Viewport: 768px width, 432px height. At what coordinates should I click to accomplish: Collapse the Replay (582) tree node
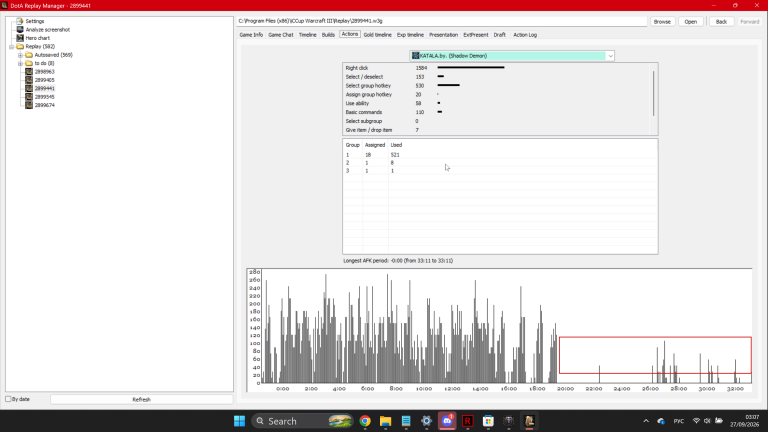(x=11, y=47)
